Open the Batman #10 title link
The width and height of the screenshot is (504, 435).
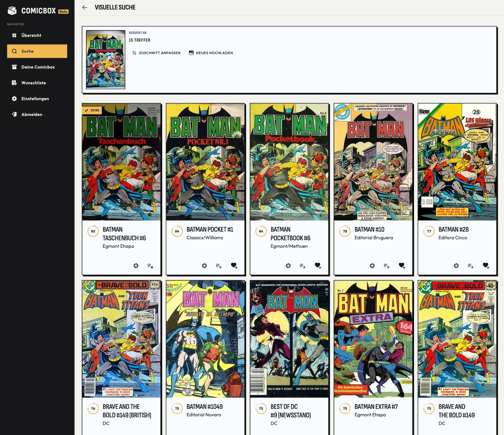pyautogui.click(x=369, y=230)
